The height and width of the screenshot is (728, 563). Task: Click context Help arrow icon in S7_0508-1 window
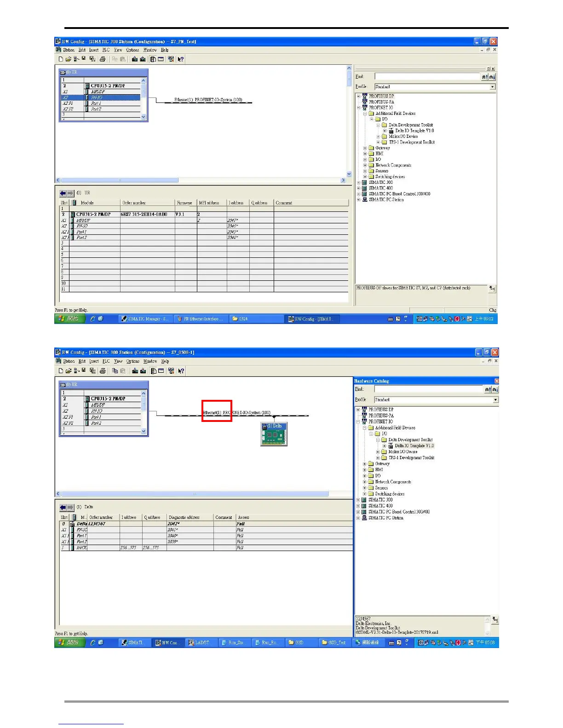coord(181,371)
